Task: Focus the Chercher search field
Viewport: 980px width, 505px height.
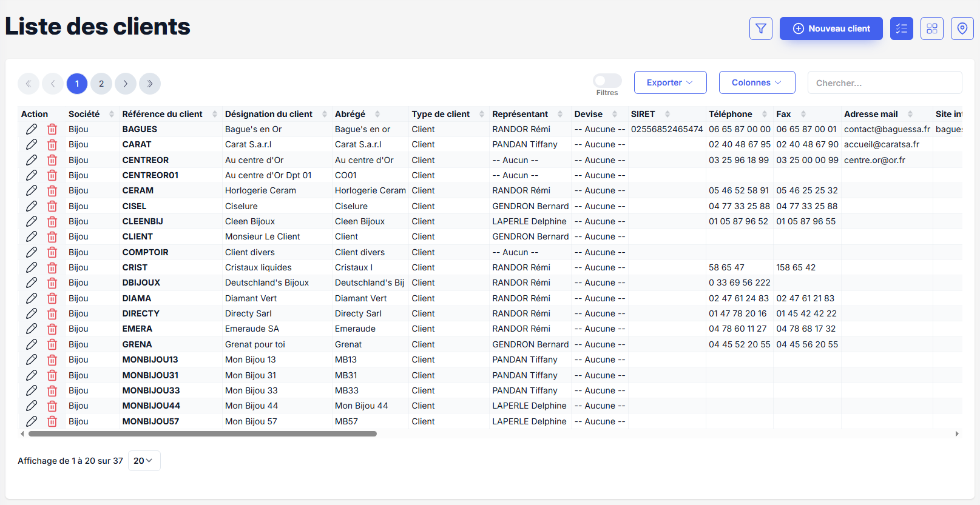Action: pos(884,82)
